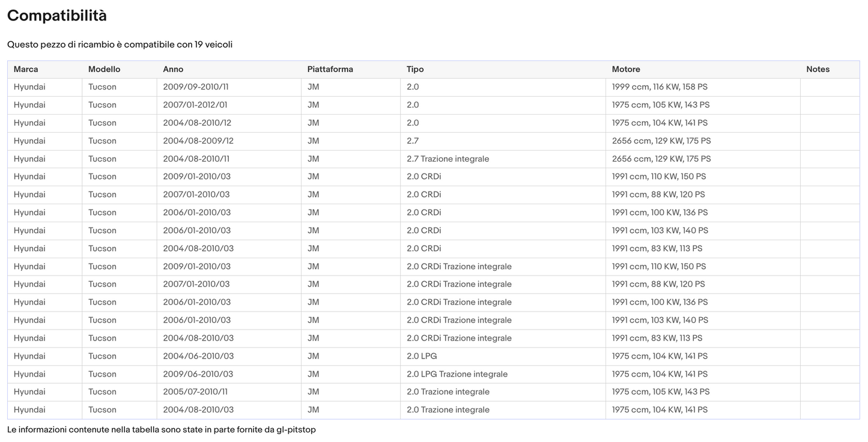The height and width of the screenshot is (442, 868).
Task: Click the year cell 2004/08-2010/12
Action: (197, 123)
